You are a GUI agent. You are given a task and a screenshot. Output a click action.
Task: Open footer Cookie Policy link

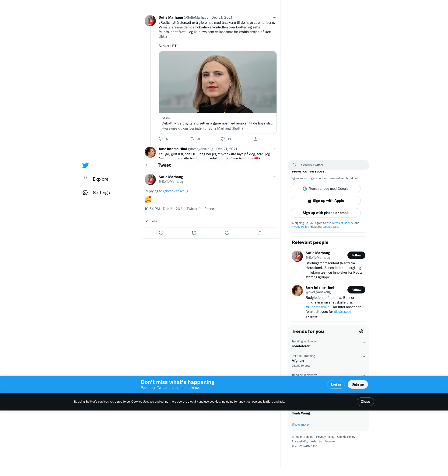click(x=346, y=437)
